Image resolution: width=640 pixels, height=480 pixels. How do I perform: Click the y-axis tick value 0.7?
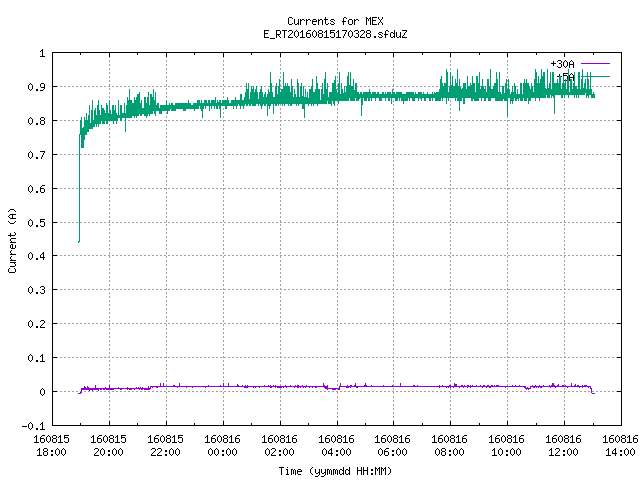click(x=36, y=155)
